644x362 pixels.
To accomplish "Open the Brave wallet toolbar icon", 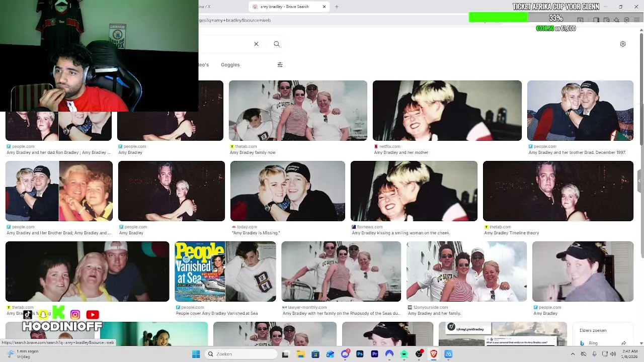I will click(606, 20).
